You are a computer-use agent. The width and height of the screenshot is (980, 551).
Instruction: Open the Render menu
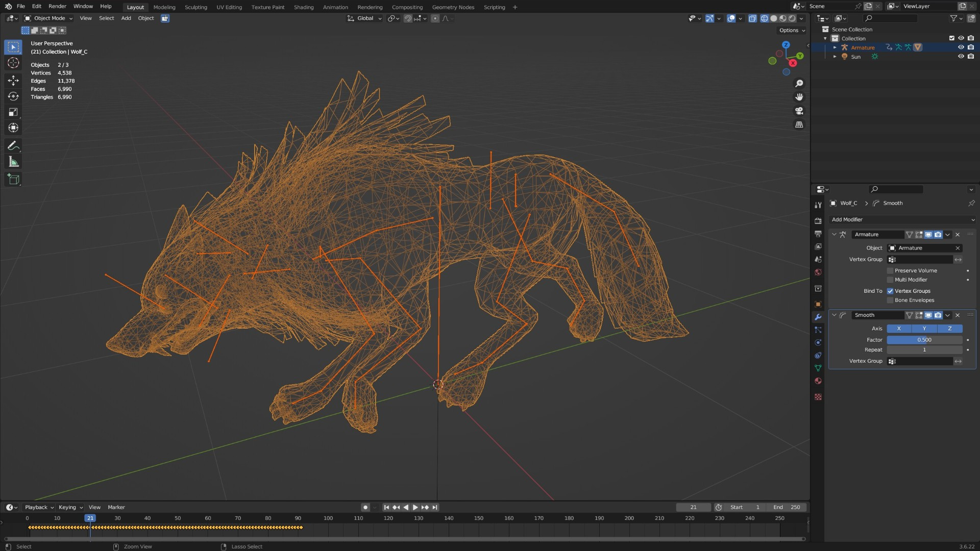57,6
